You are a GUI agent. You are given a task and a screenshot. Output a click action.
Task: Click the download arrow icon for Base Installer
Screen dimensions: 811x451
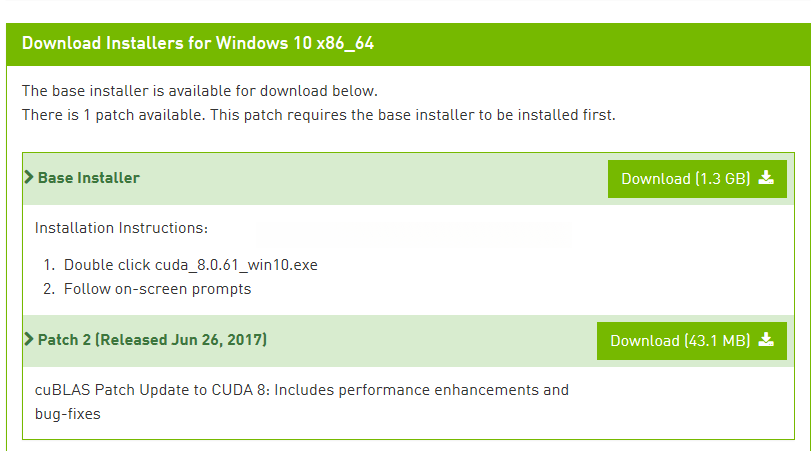[x=766, y=178]
